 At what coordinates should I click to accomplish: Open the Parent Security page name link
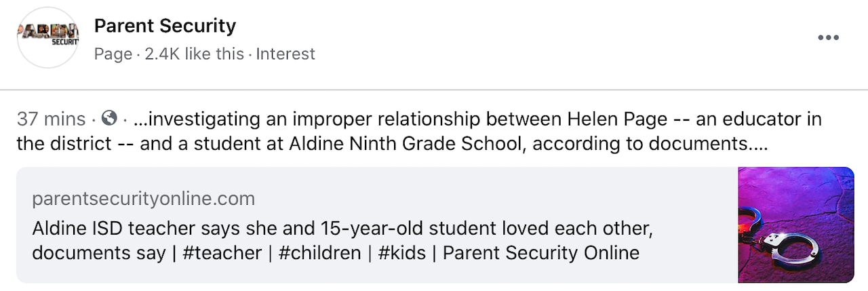(x=165, y=26)
